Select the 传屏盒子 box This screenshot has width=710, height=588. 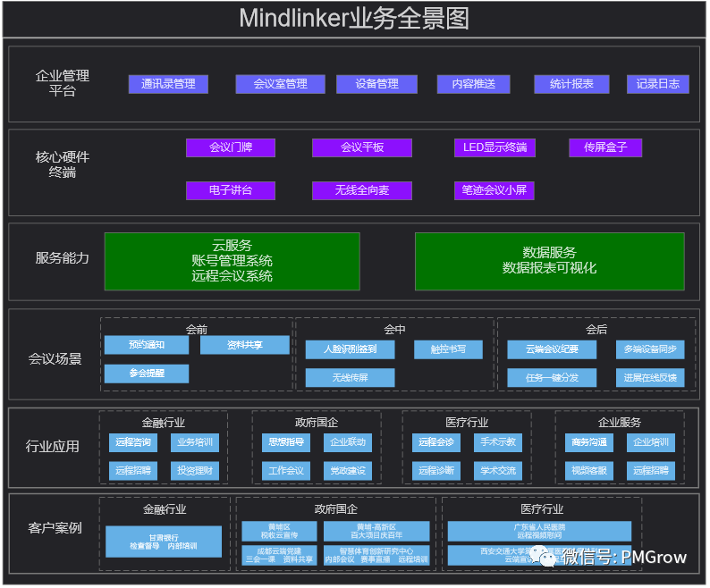(x=605, y=147)
